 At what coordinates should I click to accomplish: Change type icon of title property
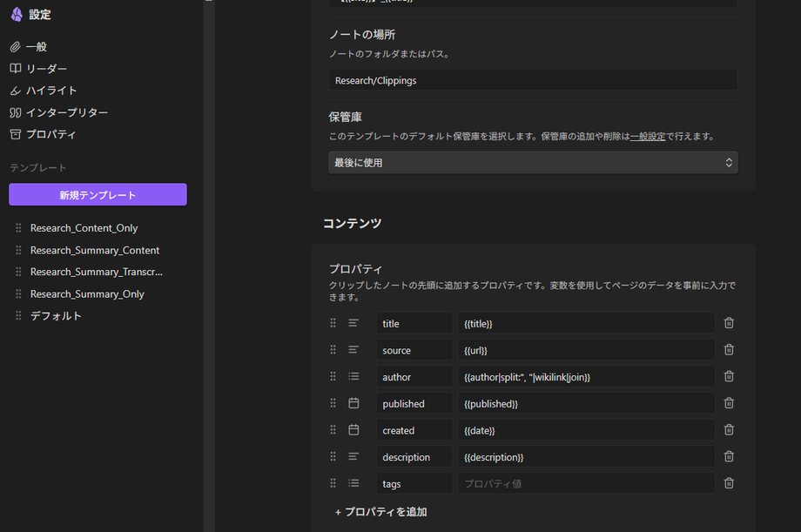(353, 323)
